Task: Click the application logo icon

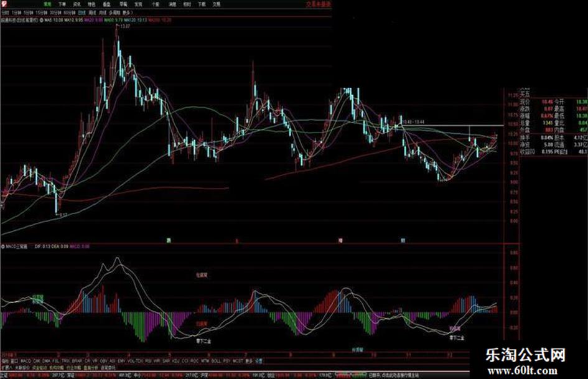Action: pyautogui.click(x=4, y=4)
